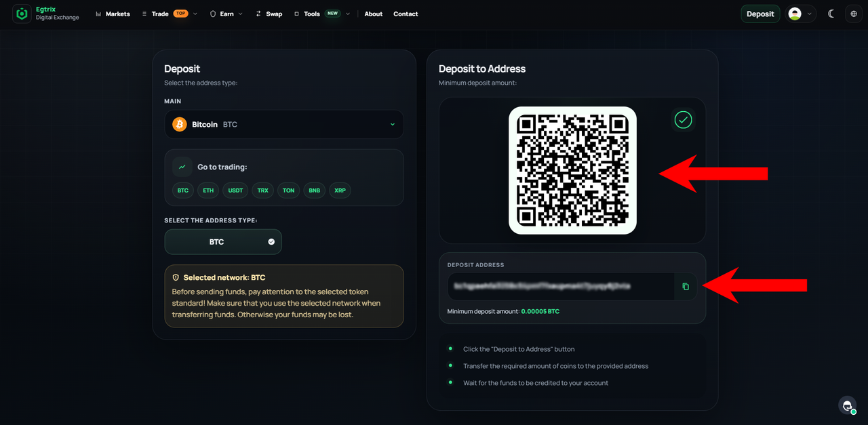Copy the deposit address with copy icon

685,287
